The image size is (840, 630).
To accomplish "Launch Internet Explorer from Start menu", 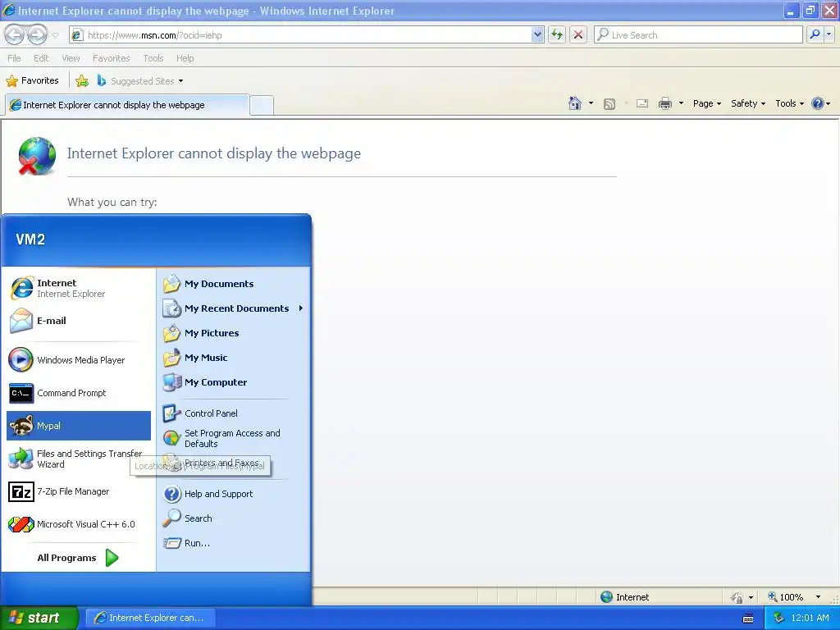I will tap(79, 288).
